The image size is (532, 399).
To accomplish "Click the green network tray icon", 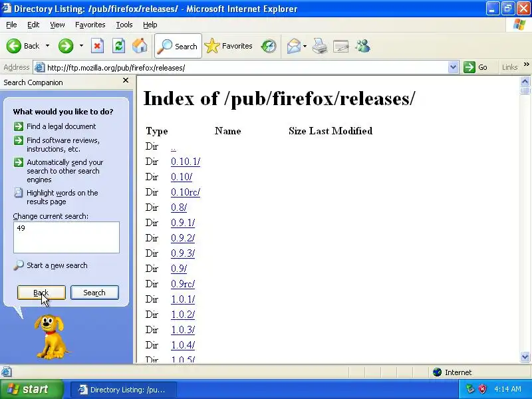I will tap(470, 389).
